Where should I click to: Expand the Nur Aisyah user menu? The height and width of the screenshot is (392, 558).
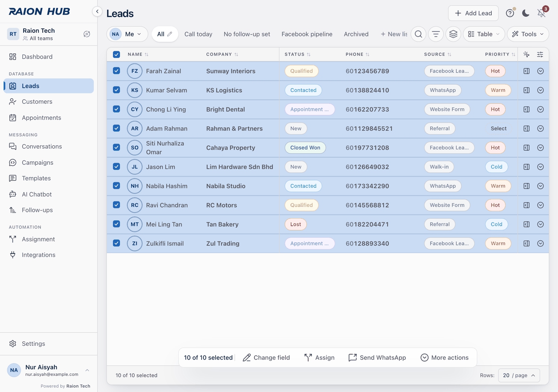(x=48, y=370)
